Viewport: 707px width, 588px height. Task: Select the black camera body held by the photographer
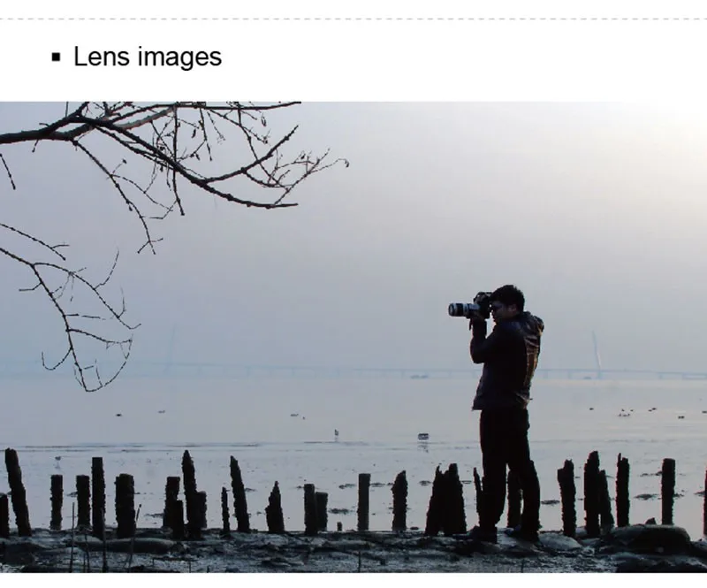pyautogui.click(x=482, y=303)
